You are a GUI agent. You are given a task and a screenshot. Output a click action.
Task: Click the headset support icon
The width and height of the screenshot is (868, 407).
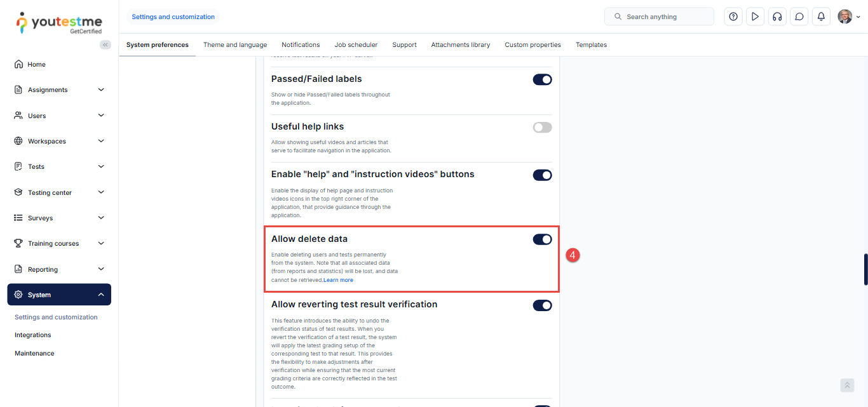click(x=777, y=17)
